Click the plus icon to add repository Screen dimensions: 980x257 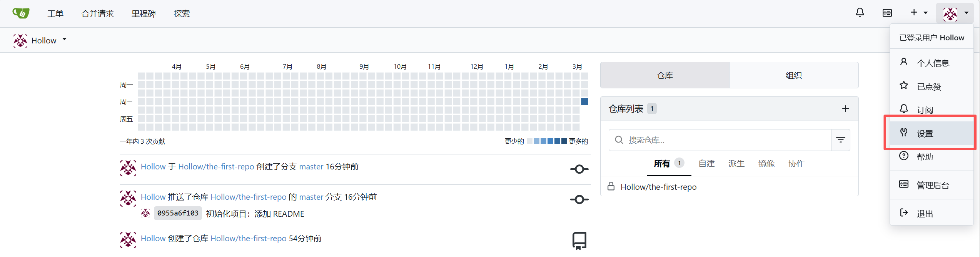click(845, 109)
